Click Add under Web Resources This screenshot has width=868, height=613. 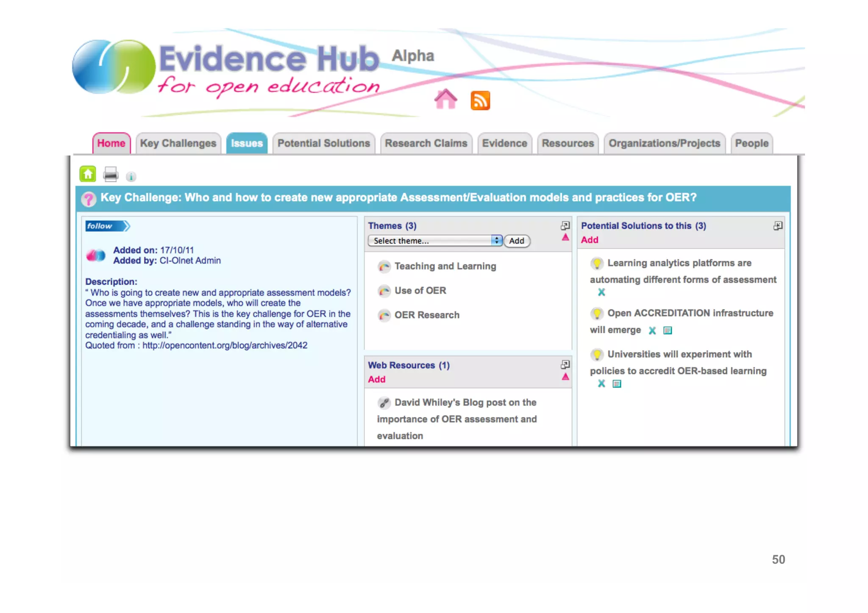pos(376,379)
